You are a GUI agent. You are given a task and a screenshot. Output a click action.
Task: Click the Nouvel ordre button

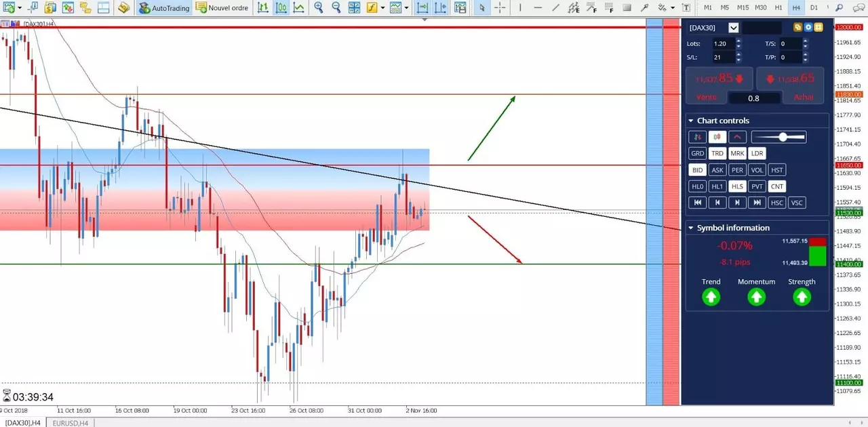[x=222, y=8]
